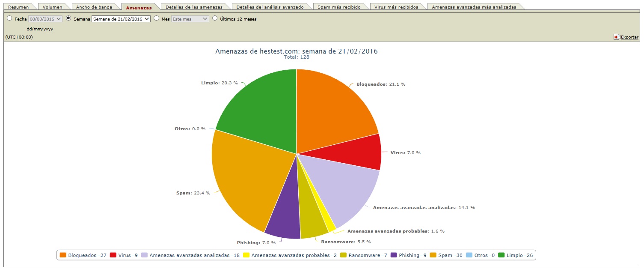Open Virus más recibidos tab
This screenshot has width=644, height=275.
coord(396,7)
